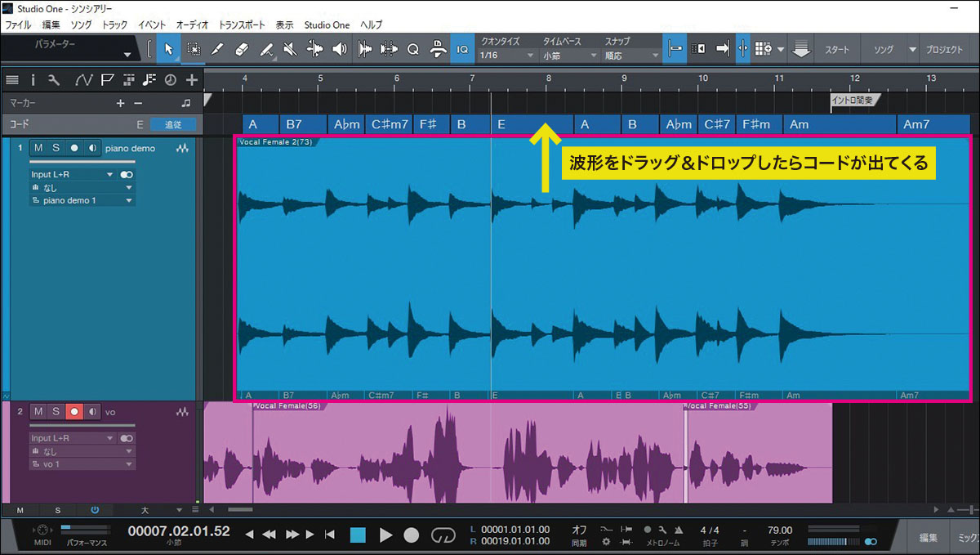Click the スタート page button

836,49
